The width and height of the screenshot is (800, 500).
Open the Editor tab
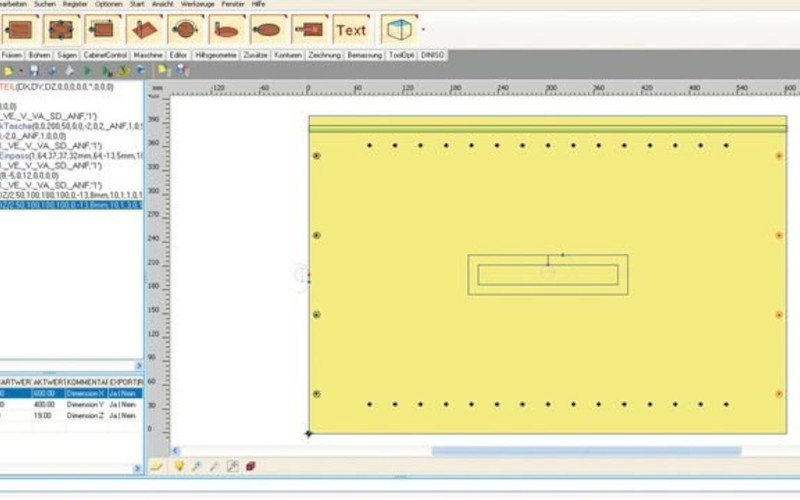(x=178, y=55)
